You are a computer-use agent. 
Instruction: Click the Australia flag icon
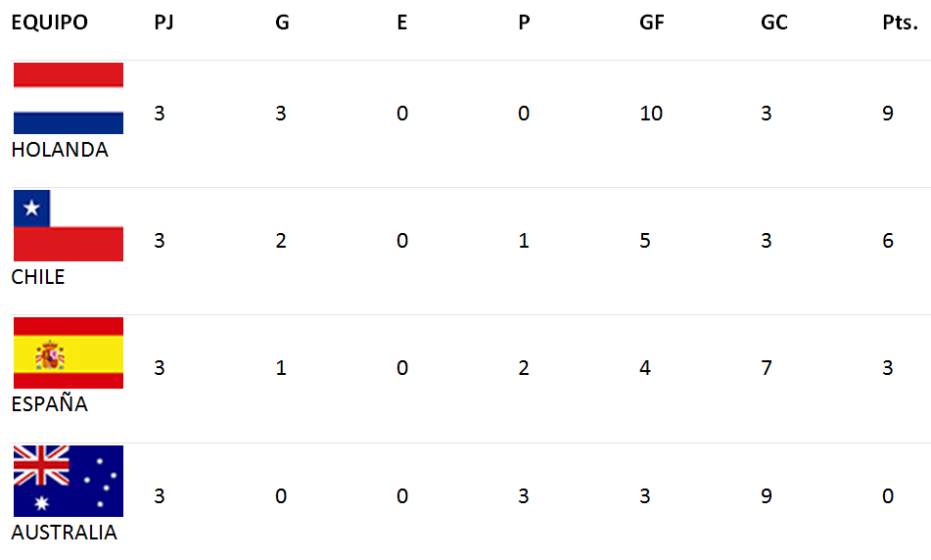[x=69, y=481]
